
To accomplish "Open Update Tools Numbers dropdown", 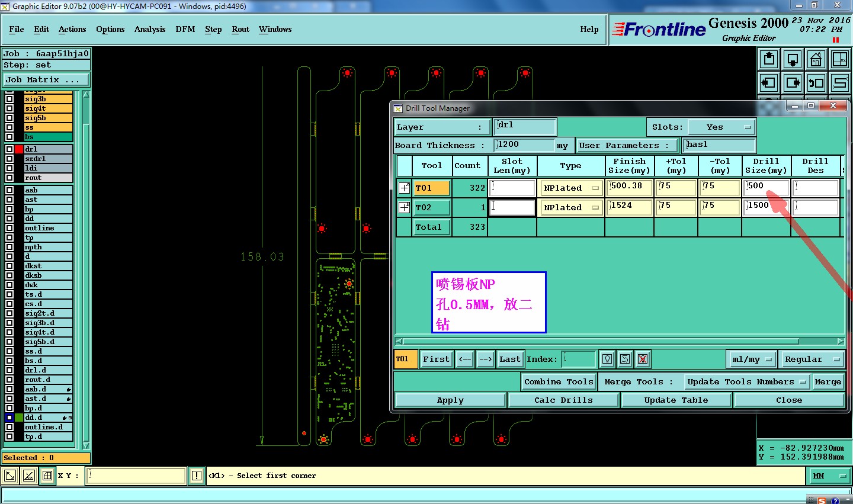I will click(746, 382).
